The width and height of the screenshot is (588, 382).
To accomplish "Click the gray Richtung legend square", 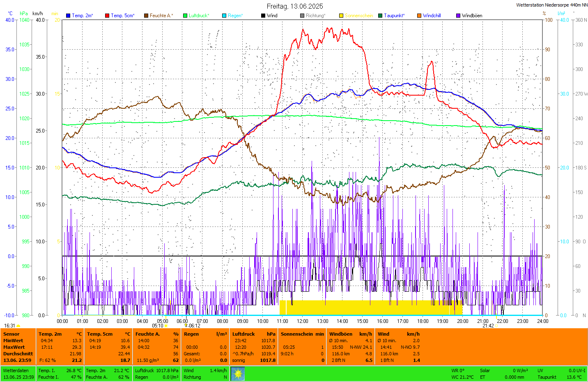I will tap(302, 16).
